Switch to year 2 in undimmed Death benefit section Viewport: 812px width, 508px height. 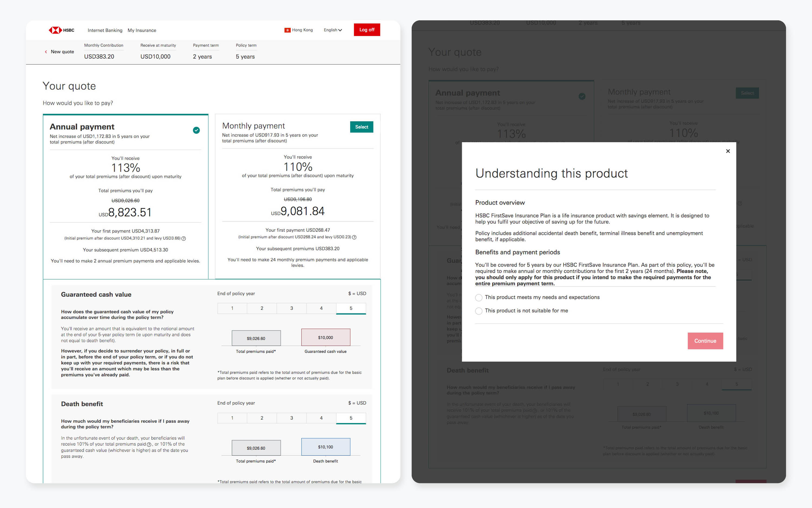(x=262, y=418)
